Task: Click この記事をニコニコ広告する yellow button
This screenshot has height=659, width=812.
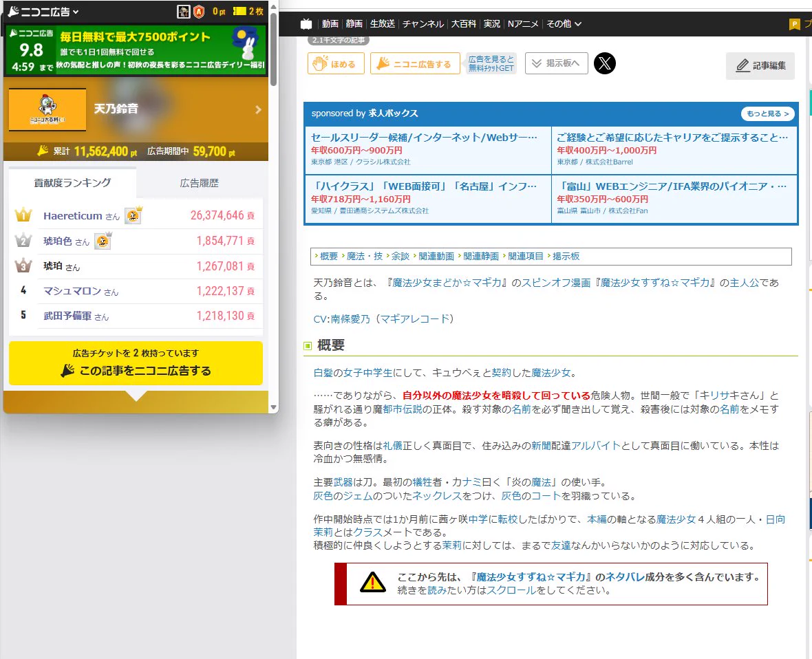Action: [136, 363]
